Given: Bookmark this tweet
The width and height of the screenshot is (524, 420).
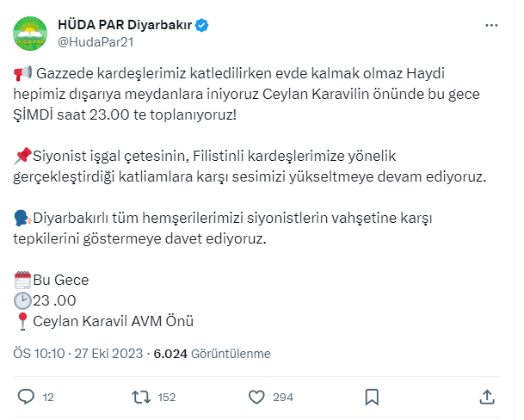Looking at the screenshot, I should coord(372,397).
